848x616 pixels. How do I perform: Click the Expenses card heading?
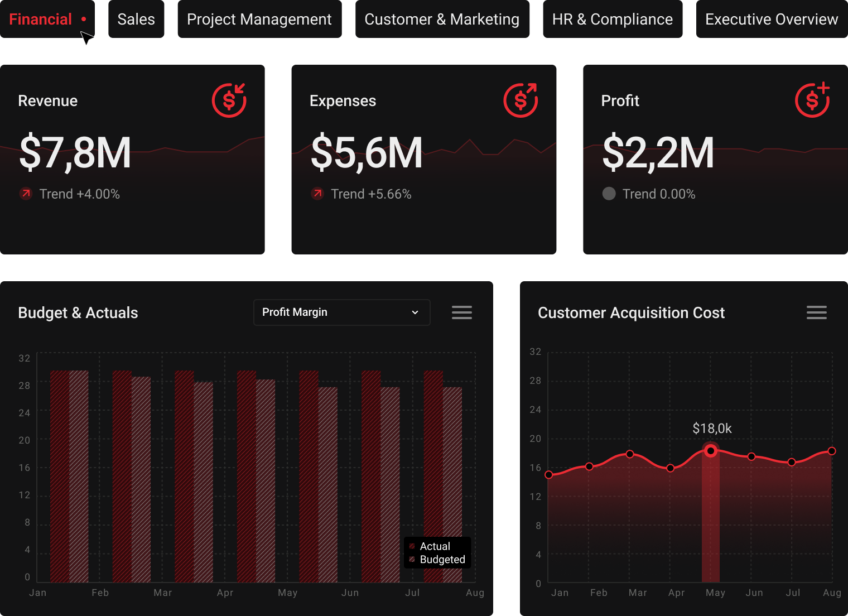343,101
